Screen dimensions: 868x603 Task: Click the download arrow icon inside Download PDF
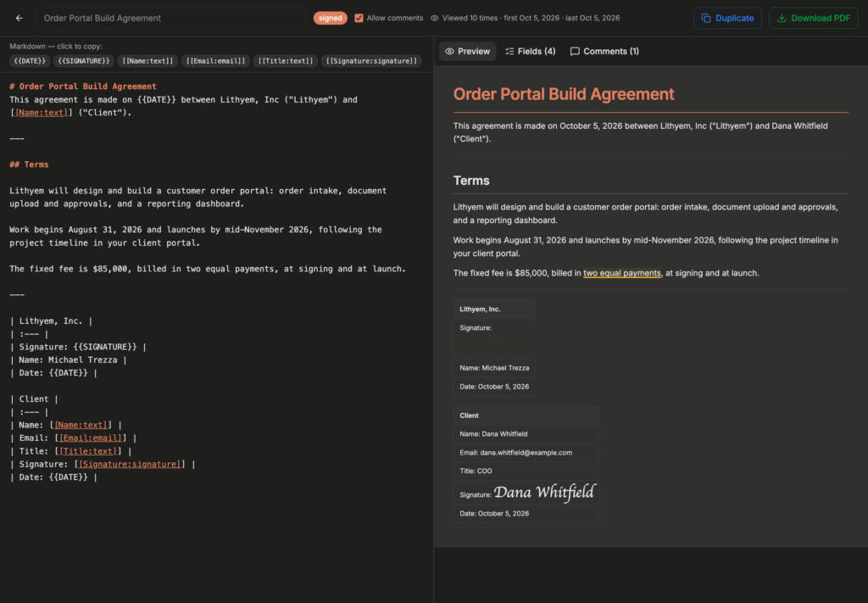pyautogui.click(x=781, y=19)
